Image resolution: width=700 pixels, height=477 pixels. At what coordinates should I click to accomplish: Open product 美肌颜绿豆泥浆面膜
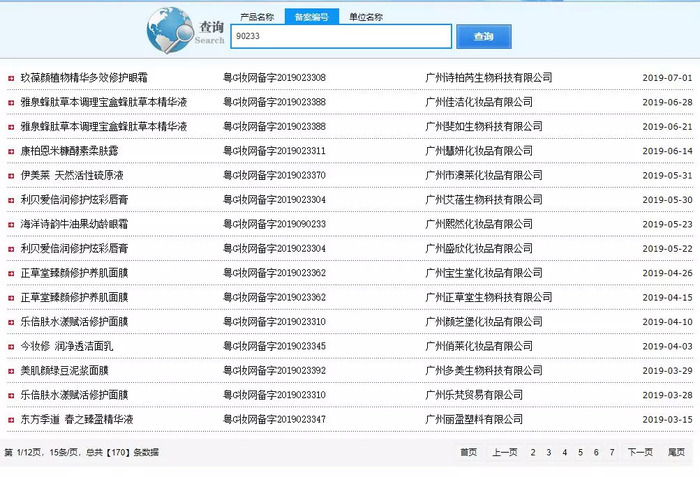click(x=64, y=371)
